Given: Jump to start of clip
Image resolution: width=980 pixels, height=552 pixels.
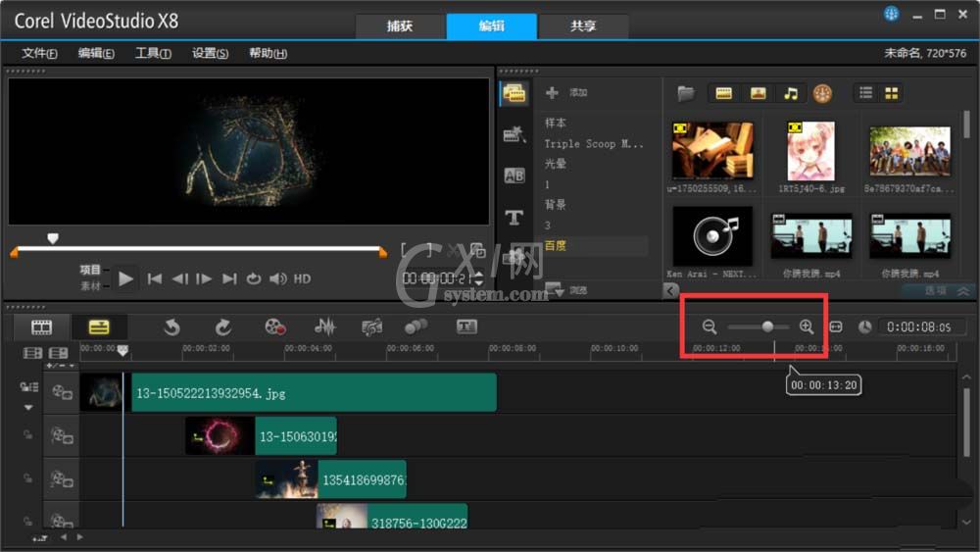Looking at the screenshot, I should coord(155,278).
